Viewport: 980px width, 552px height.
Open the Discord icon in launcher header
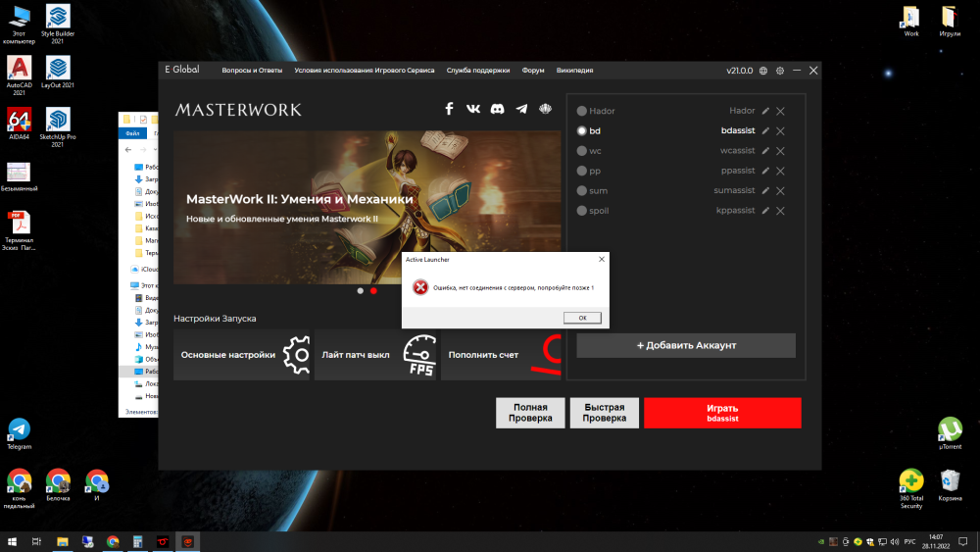(498, 109)
